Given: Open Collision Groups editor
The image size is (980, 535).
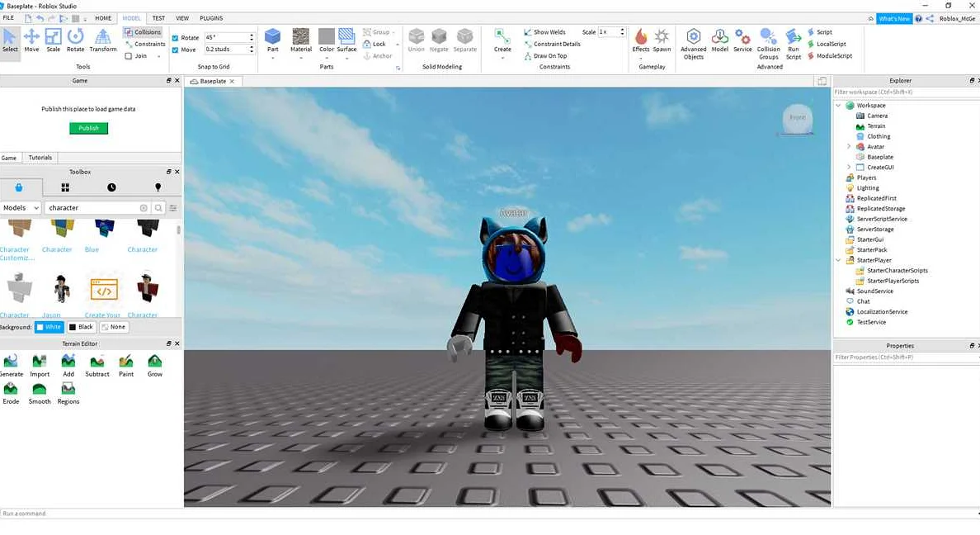Looking at the screenshot, I should (768, 44).
